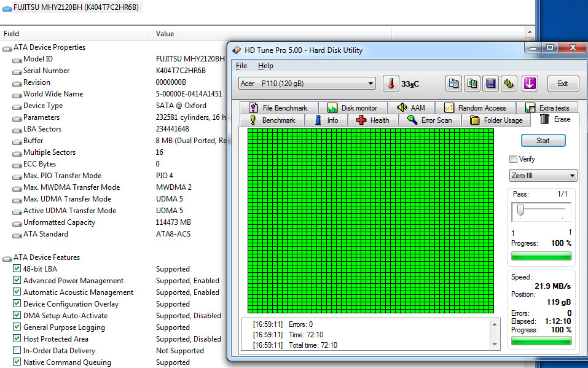This screenshot has height=368, width=588.
Task: Click the Field column header
Action: click(x=76, y=34)
